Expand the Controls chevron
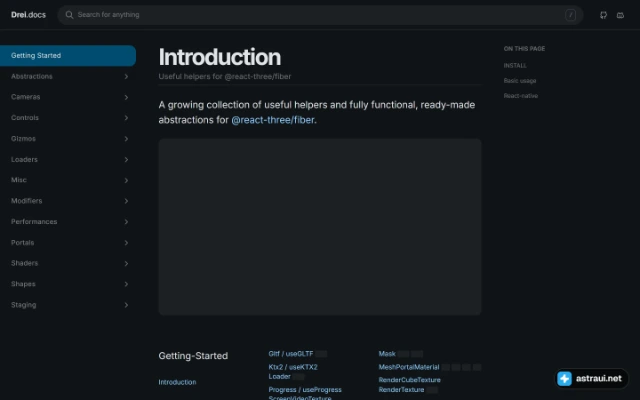The height and width of the screenshot is (400, 640). tap(126, 118)
